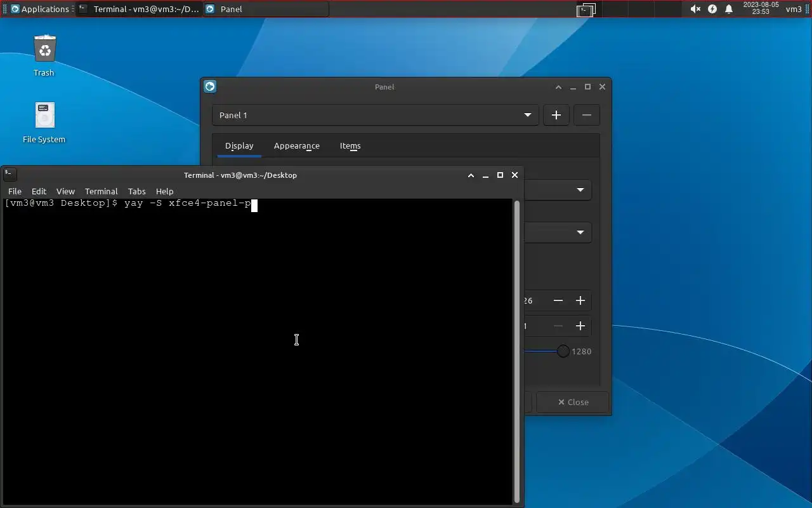Expand first dropdown in Panel dialog
This screenshot has height=508, width=812.
[x=558, y=190]
